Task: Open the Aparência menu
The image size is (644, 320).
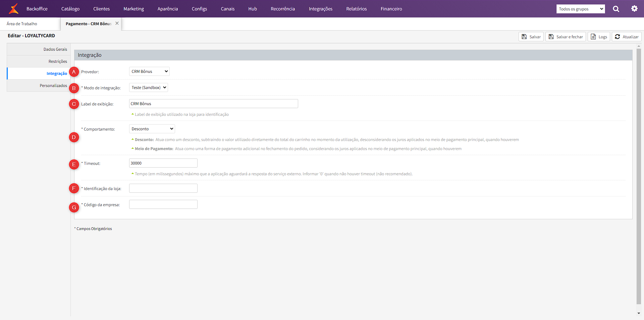Action: click(x=168, y=9)
